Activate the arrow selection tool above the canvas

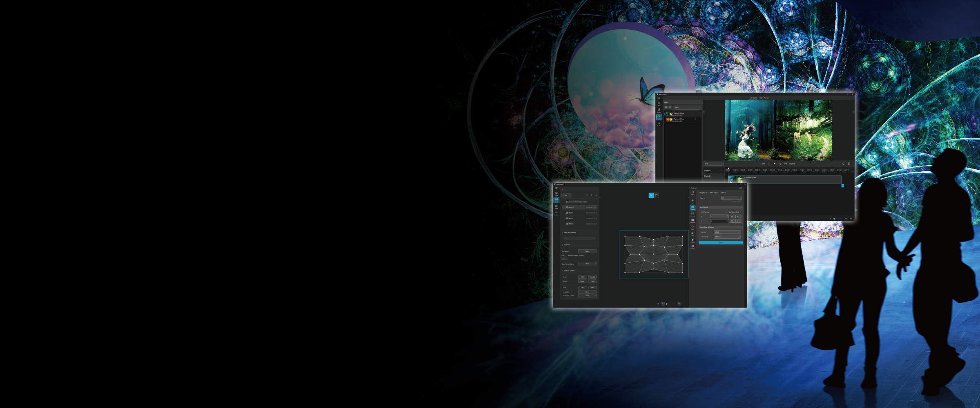click(651, 195)
